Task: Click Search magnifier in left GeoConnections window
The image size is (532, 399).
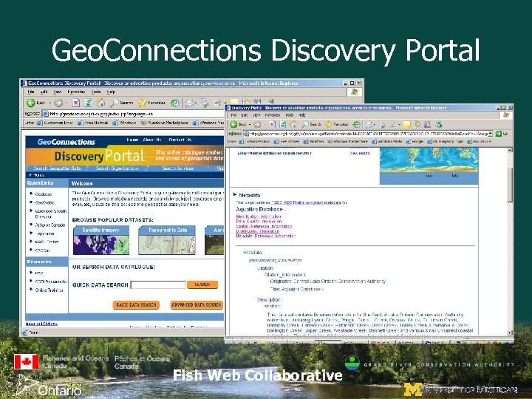Action: coord(115,103)
